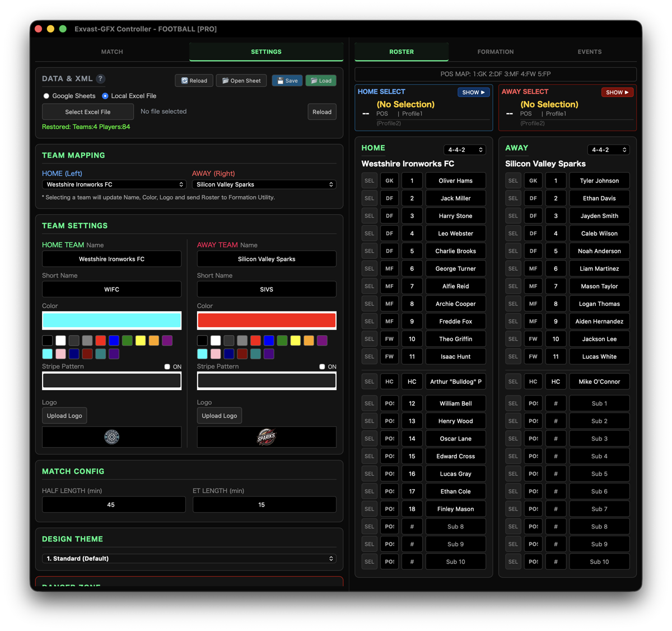Open the ROSTER tab

(x=402, y=52)
